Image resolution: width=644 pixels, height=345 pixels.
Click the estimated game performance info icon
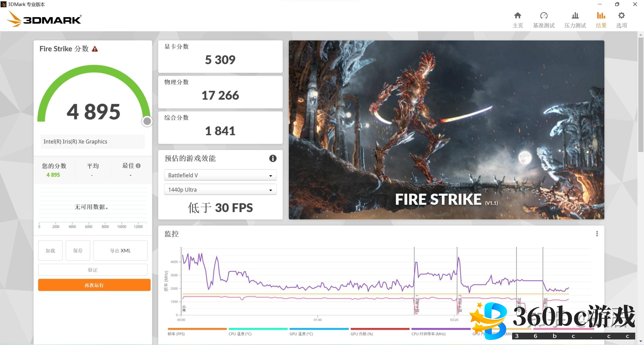tap(273, 158)
